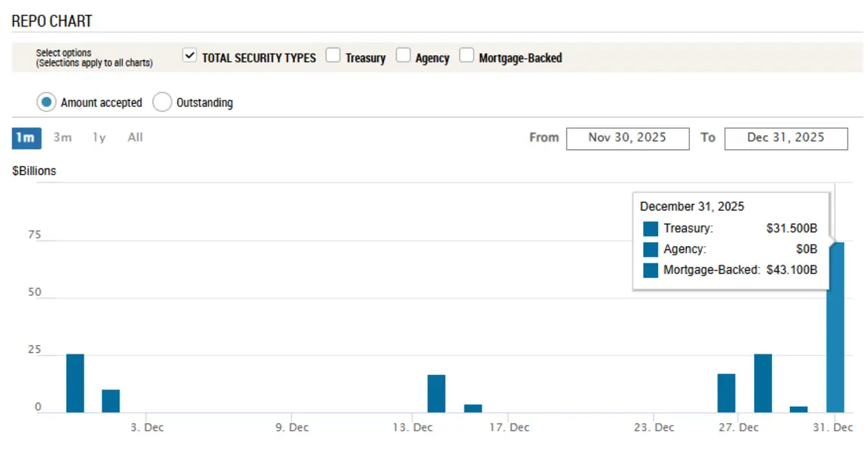
Task: Click the Mortgage-Backed legend swatch in tooltip
Action: point(651,271)
